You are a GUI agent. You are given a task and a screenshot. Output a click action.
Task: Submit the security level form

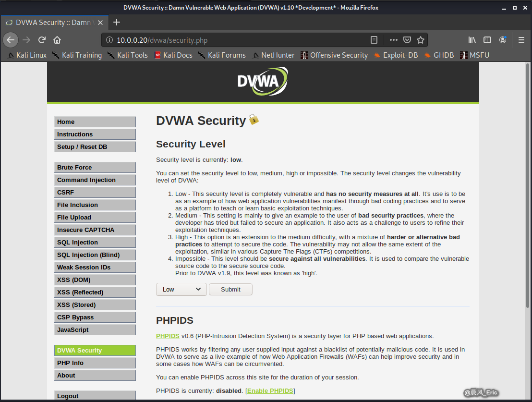click(x=231, y=290)
